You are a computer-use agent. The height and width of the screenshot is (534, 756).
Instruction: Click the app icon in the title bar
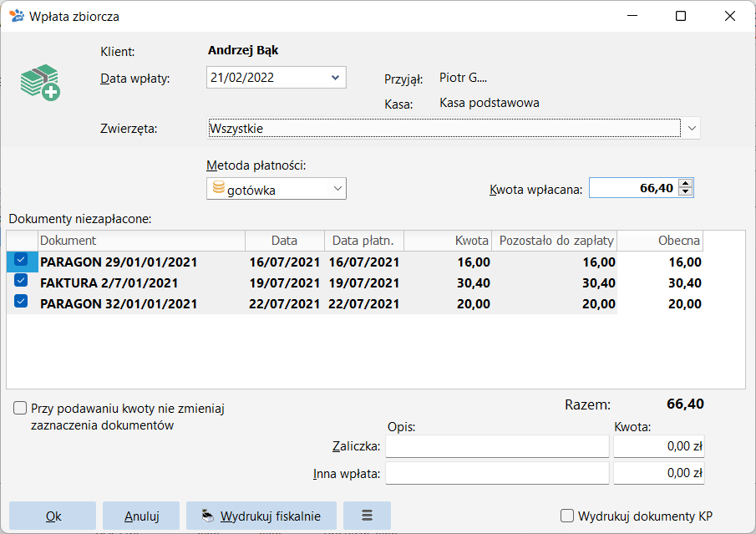(x=17, y=16)
